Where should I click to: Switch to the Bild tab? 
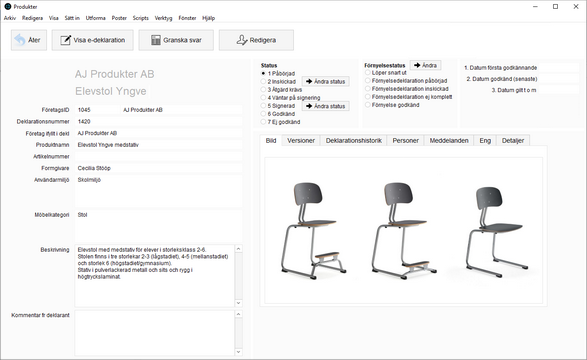[271, 140]
